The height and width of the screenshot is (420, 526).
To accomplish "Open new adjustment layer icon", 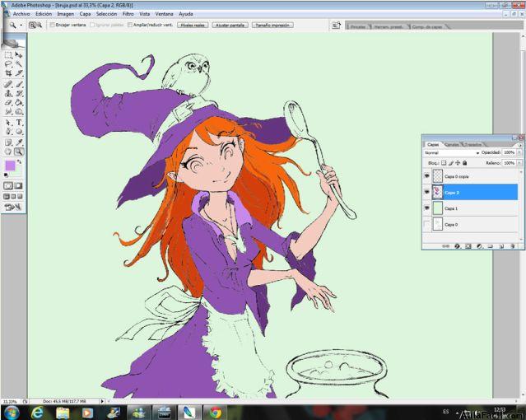I will [479, 246].
